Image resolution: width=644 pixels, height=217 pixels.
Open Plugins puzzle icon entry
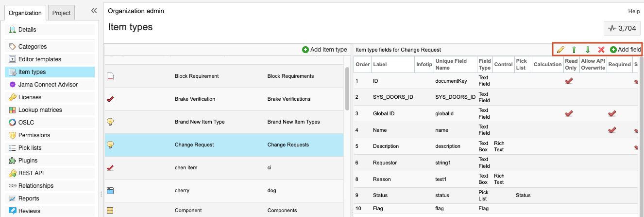(x=28, y=161)
